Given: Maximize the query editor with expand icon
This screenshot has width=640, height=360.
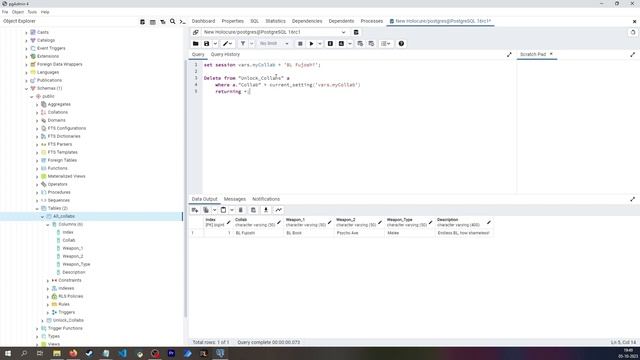Looking at the screenshot, I should [x=509, y=54].
